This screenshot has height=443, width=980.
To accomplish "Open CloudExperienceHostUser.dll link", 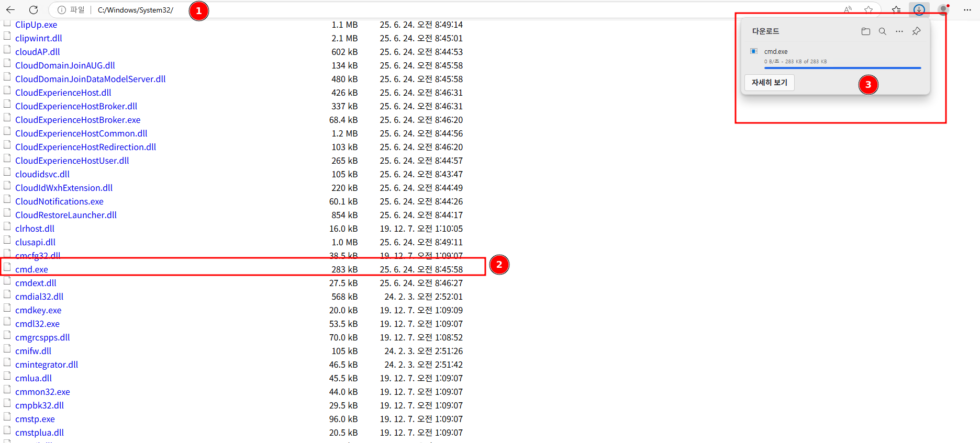I will [x=72, y=161].
